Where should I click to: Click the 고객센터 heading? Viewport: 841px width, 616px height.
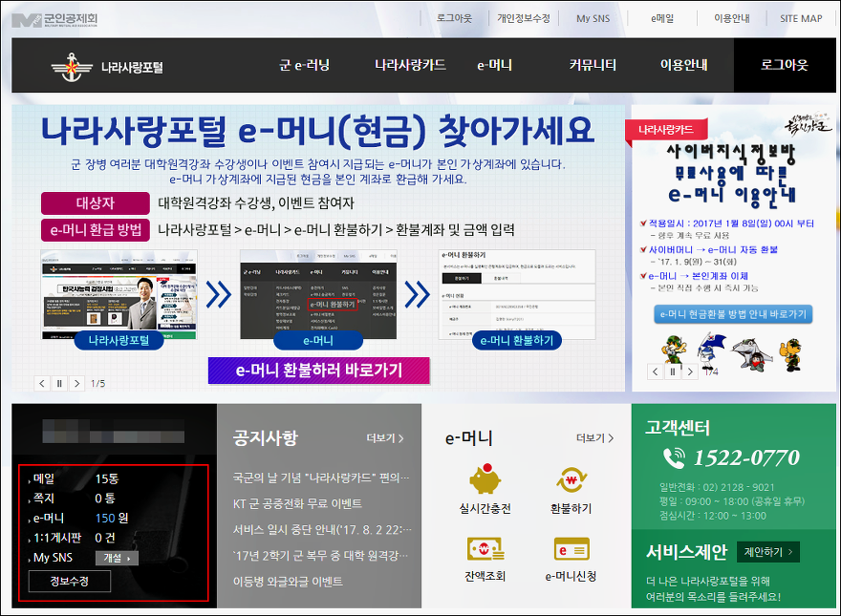[x=678, y=427]
